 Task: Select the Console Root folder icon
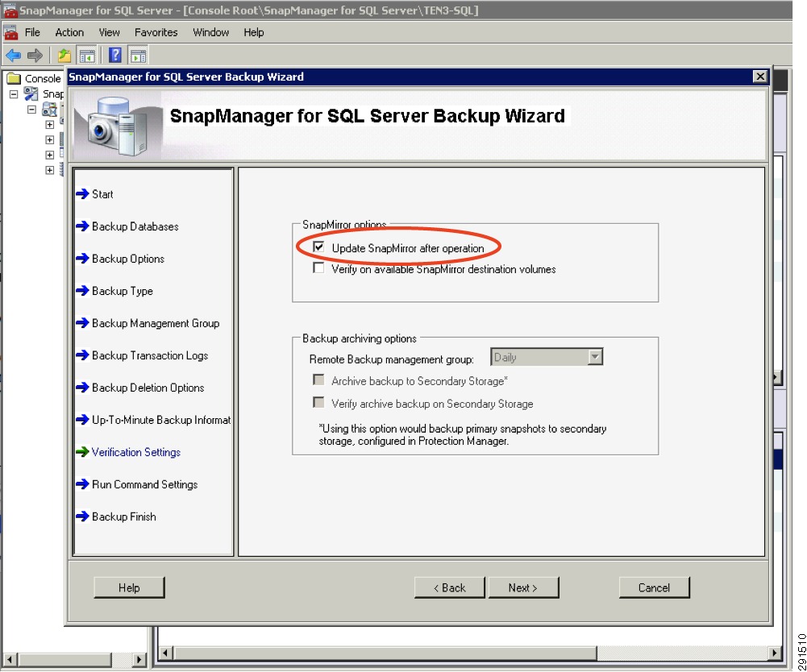(x=14, y=78)
